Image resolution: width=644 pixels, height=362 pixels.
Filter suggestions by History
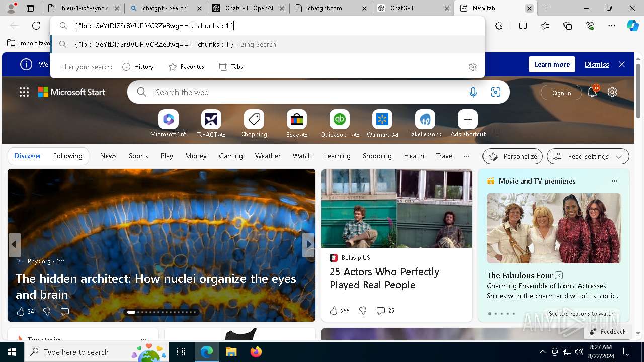click(x=138, y=67)
